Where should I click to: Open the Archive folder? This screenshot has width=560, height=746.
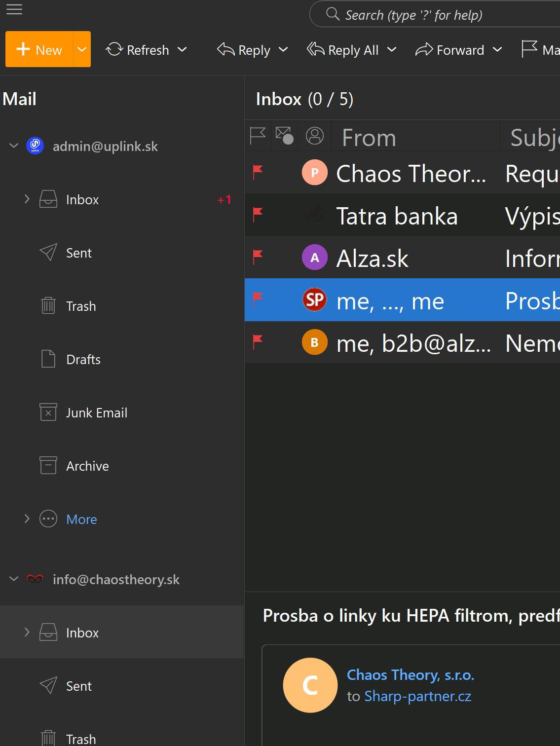[x=87, y=466]
